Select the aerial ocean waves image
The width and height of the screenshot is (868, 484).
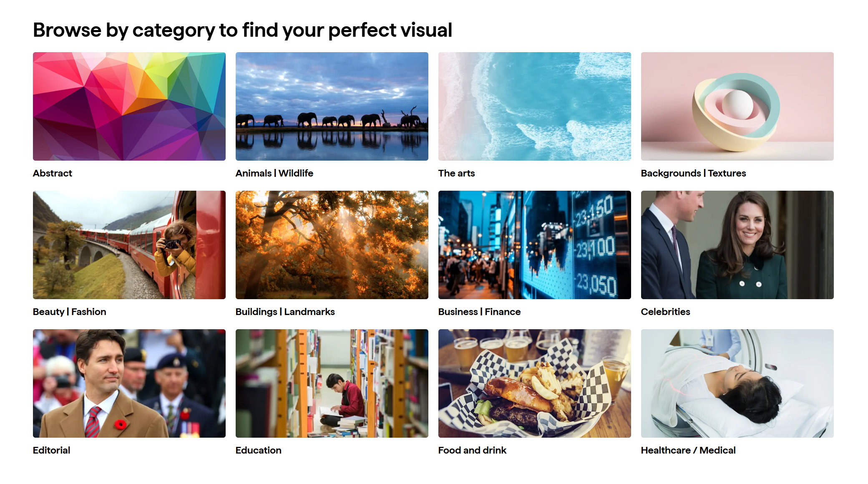[534, 106]
